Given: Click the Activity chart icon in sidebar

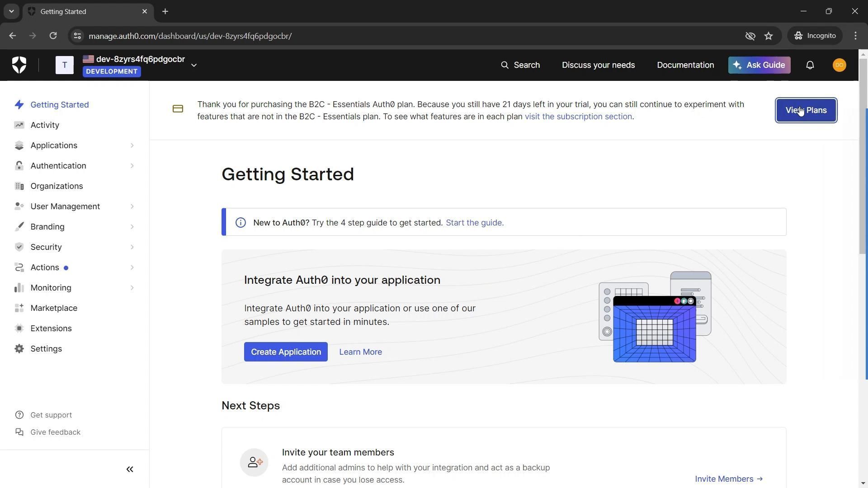Looking at the screenshot, I should point(19,125).
